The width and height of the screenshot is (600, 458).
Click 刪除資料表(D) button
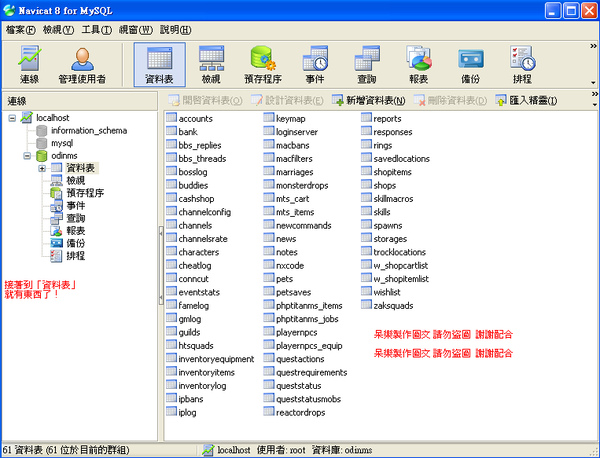(450, 101)
